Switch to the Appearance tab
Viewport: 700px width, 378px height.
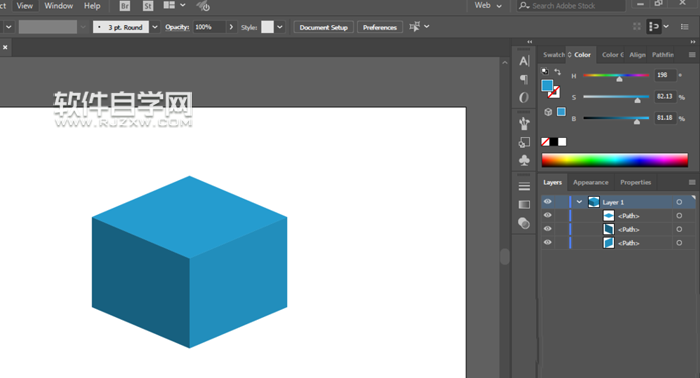coord(590,183)
